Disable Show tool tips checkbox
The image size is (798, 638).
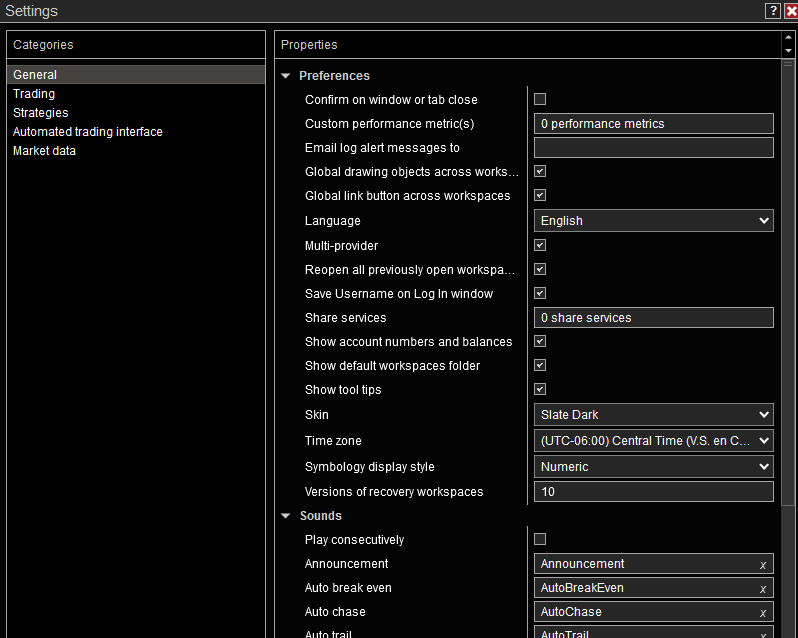point(540,389)
